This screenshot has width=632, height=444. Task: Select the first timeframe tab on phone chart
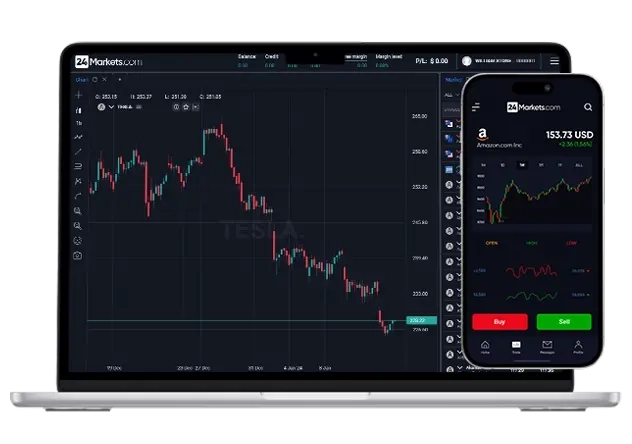point(484,165)
